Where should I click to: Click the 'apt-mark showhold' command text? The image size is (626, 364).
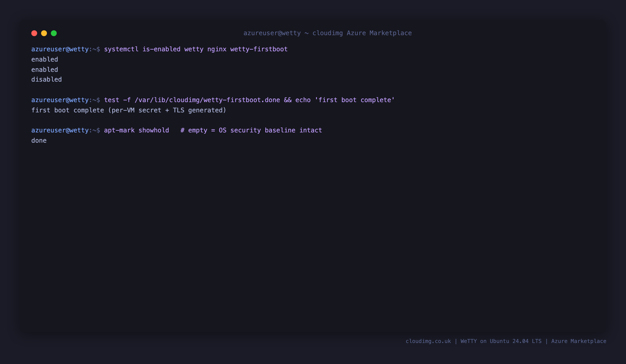coord(136,130)
